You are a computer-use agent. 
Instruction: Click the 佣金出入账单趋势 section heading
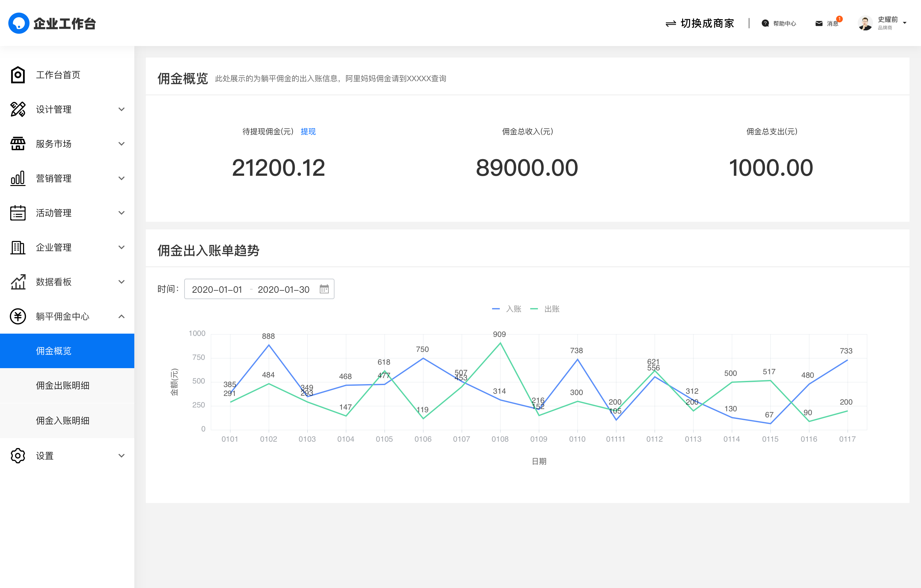(209, 251)
